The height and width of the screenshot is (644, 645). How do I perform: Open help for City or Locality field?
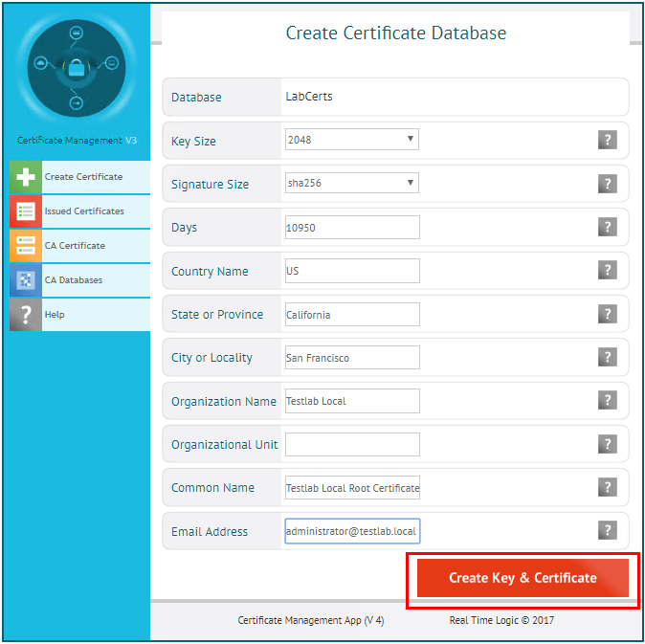coord(607,357)
